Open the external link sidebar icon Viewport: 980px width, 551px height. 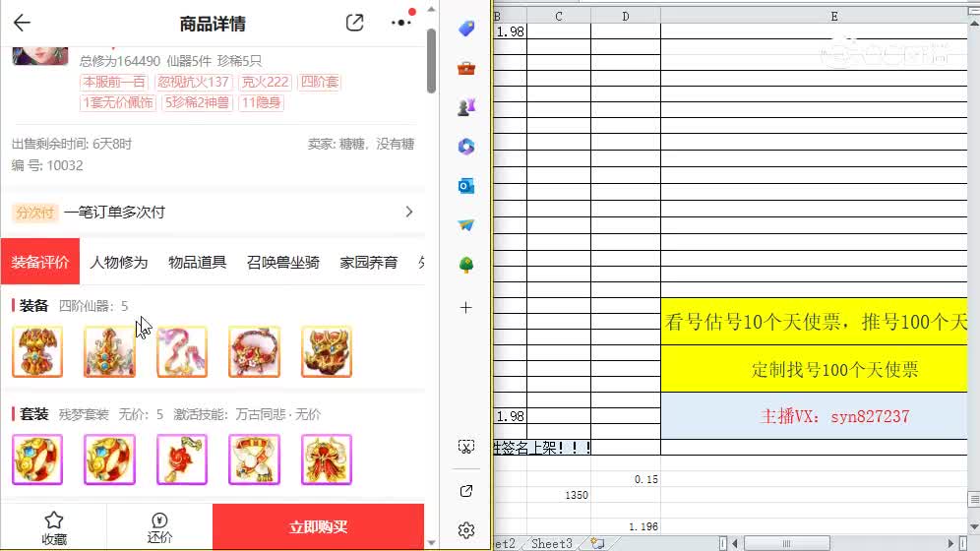point(466,491)
